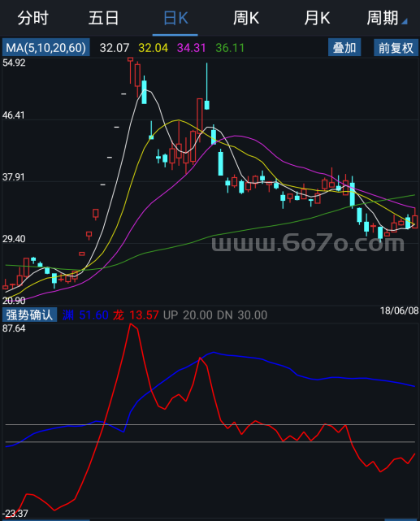Click the DN 30.00 threshold label
Viewport: 420px width, 521px height.
tap(242, 315)
